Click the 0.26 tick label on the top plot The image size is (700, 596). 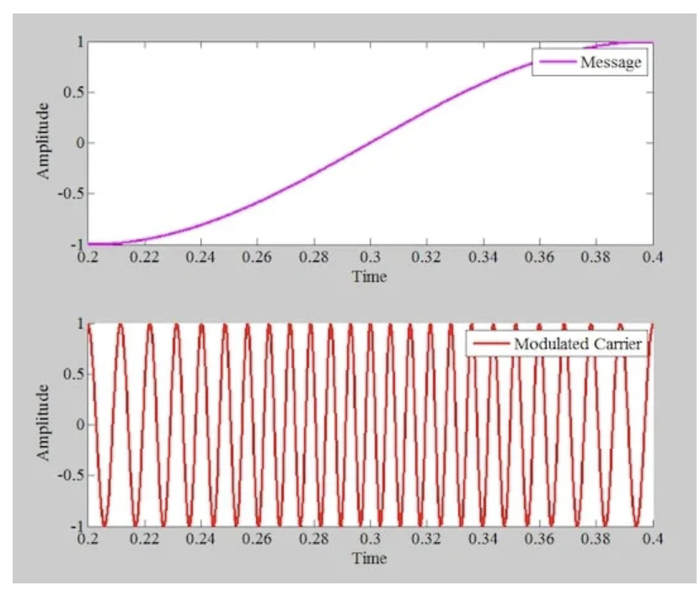(257, 257)
